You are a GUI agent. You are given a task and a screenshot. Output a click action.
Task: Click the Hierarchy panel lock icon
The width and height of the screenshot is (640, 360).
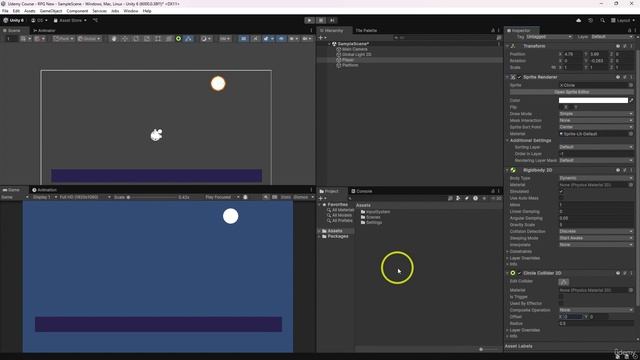[x=493, y=30]
